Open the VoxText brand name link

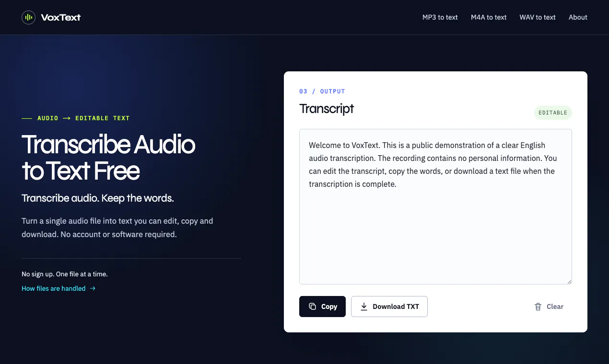coord(61,18)
